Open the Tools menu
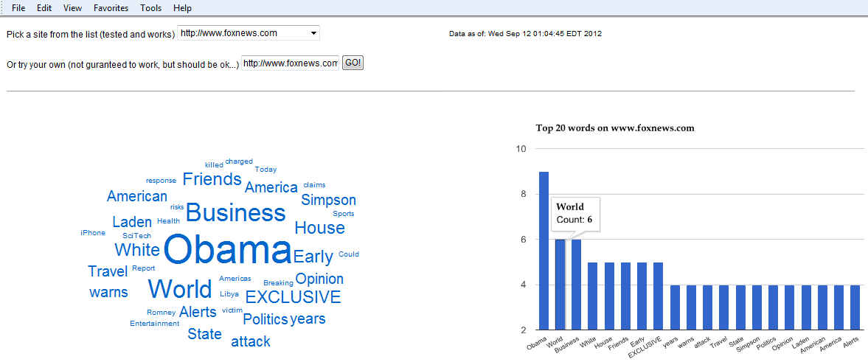The width and height of the screenshot is (868, 362). [x=151, y=8]
